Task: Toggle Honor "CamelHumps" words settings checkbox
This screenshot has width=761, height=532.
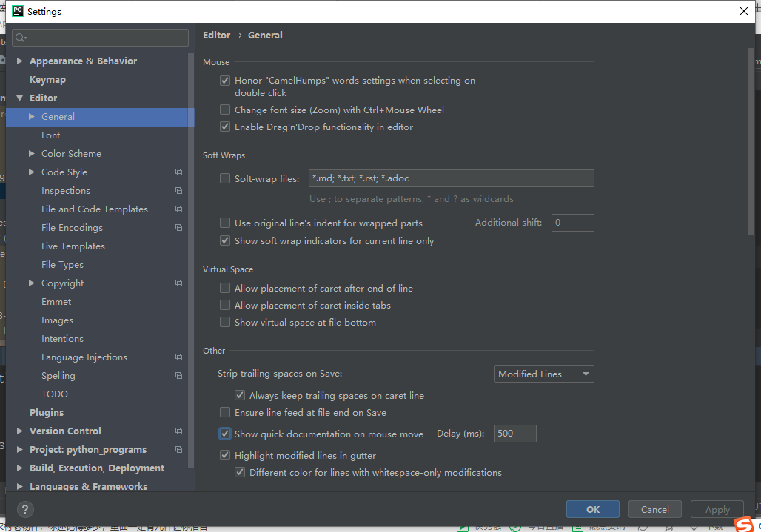Action: [225, 81]
